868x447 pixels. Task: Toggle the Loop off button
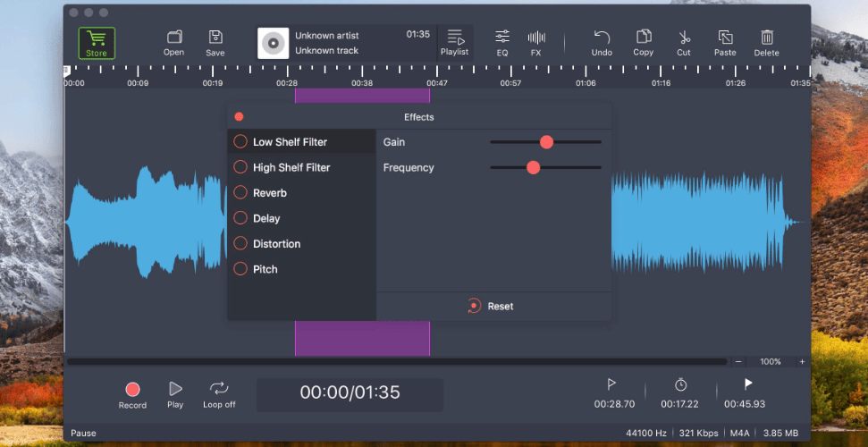coord(219,395)
